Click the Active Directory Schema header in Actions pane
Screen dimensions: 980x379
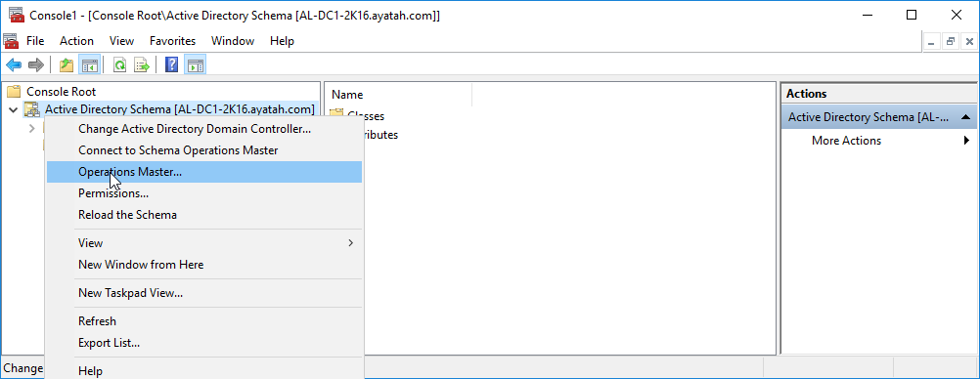878,117
